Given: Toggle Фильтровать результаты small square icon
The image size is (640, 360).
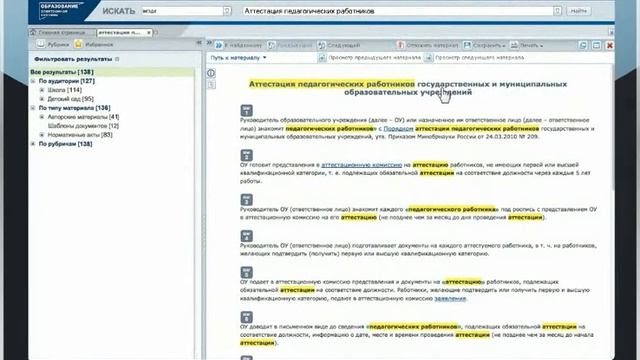Looking at the screenshot, I should click(117, 59).
